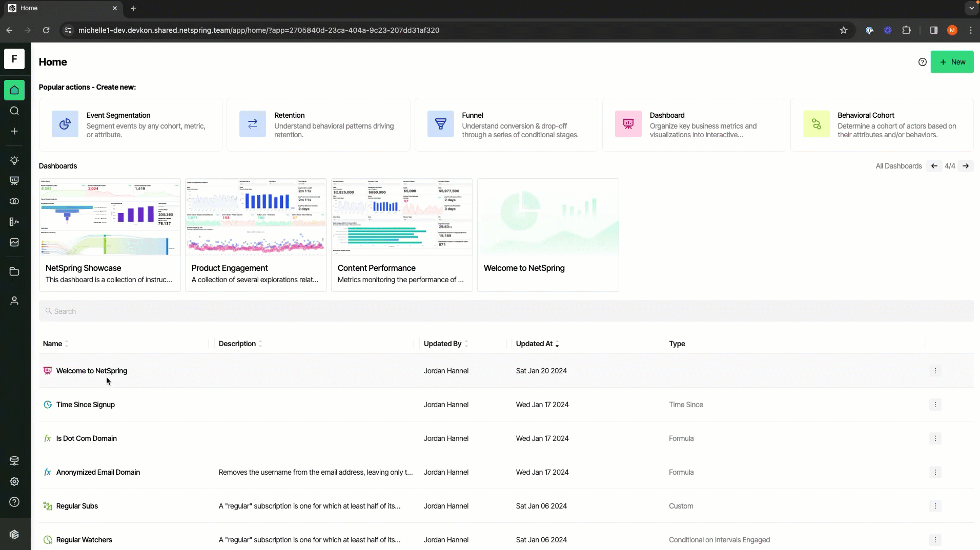Open the formula metrics icon in the sidebar

14,222
